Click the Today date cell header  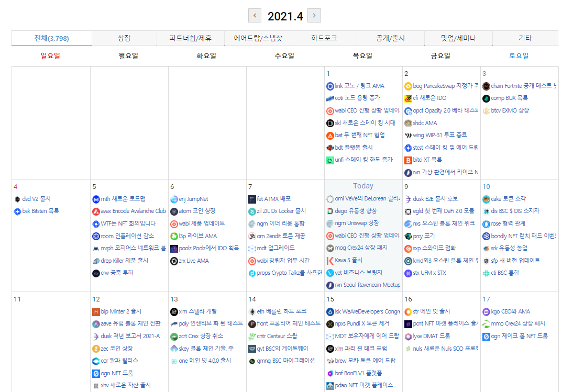point(363,186)
